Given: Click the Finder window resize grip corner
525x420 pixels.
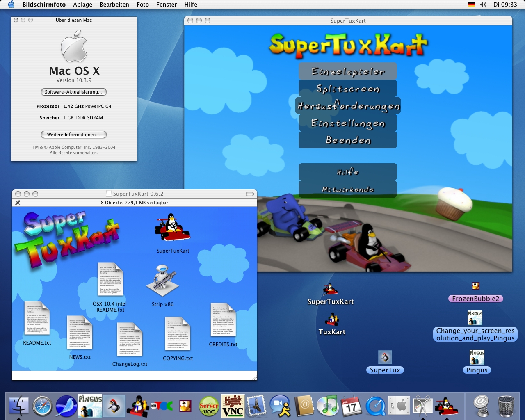Looking at the screenshot, I should tap(254, 377).
